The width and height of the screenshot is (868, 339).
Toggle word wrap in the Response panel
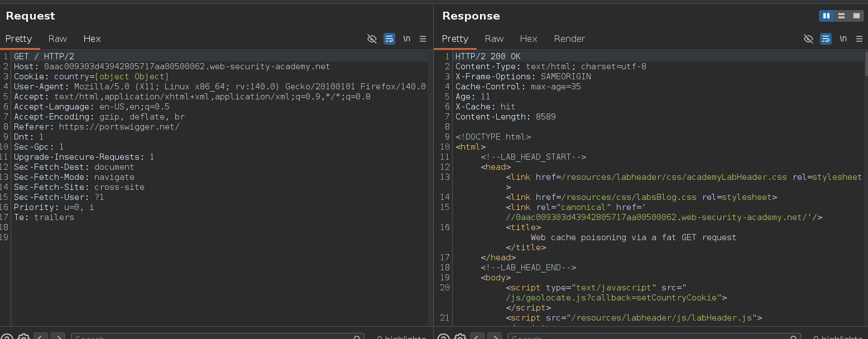[x=826, y=39]
